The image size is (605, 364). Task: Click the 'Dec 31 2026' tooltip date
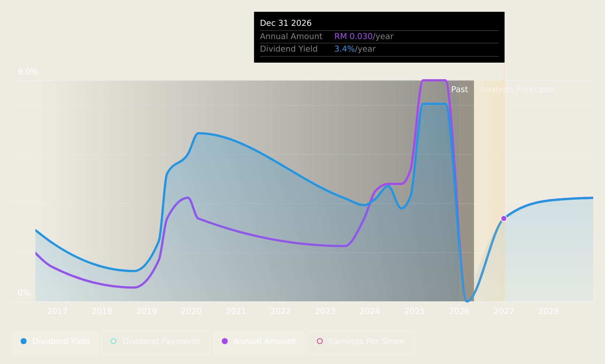coord(286,23)
